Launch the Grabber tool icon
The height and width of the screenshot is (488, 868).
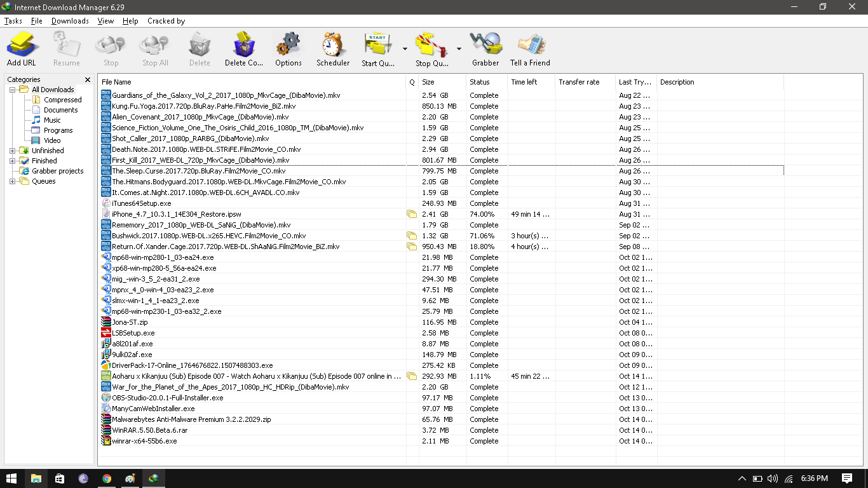pyautogui.click(x=485, y=44)
